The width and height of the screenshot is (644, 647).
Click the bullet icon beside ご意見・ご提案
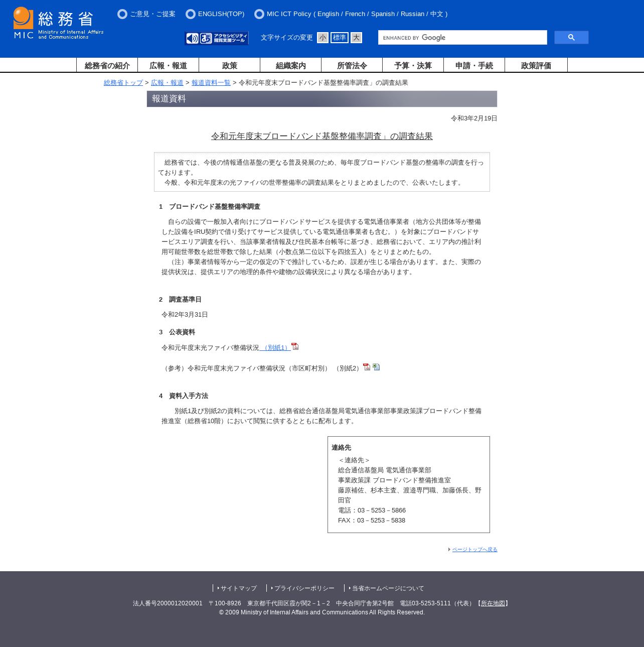(x=122, y=14)
